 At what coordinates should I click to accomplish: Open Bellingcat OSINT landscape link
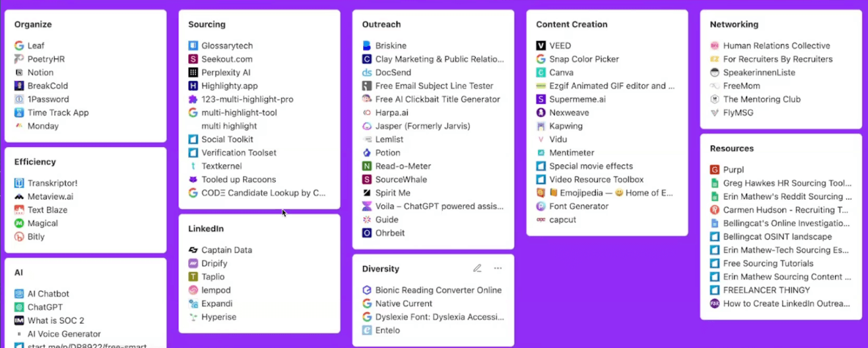[x=777, y=237]
